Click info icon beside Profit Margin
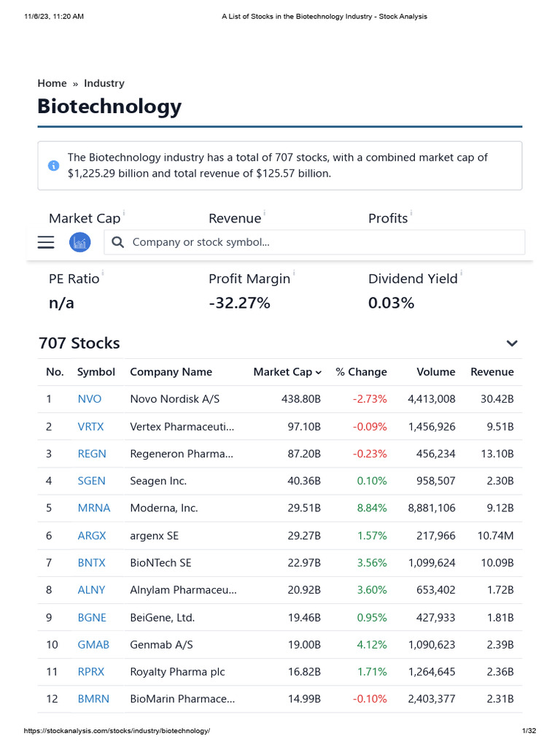This screenshot has width=560, height=747. click(293, 273)
